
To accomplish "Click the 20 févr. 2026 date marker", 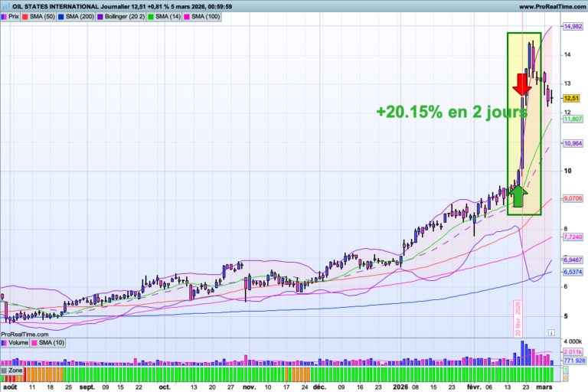I will point(518,318).
